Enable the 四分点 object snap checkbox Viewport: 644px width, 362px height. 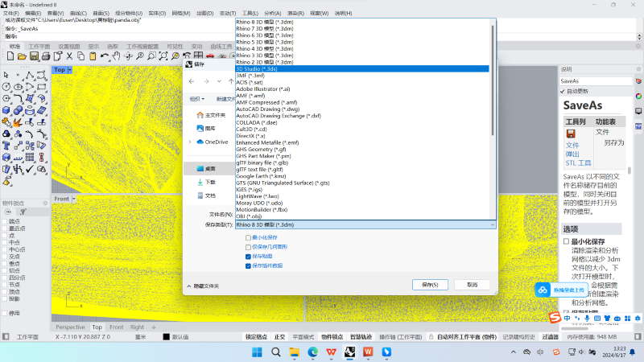[x=5, y=278]
